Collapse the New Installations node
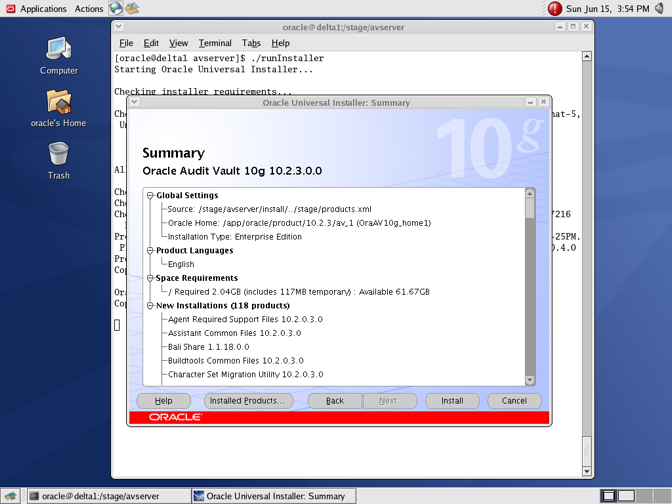 (150, 306)
